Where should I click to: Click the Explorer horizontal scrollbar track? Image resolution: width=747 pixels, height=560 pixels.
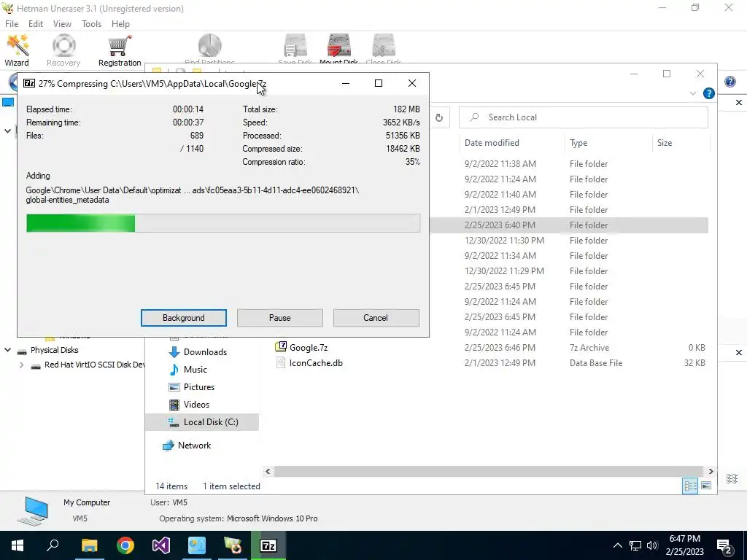[489, 472]
